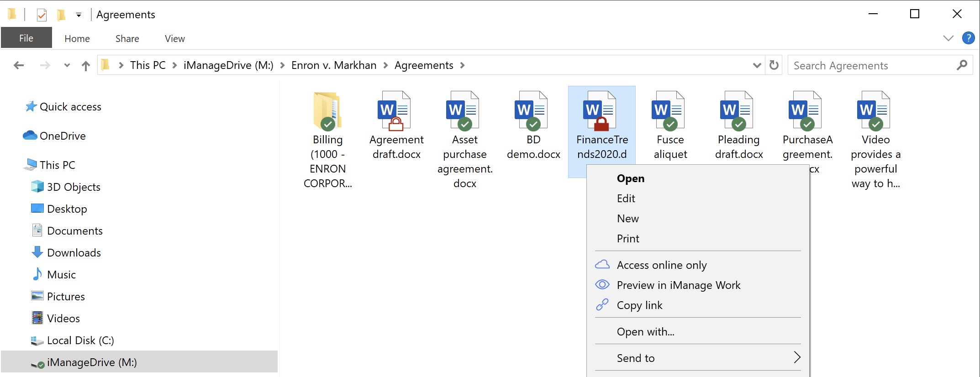980x377 pixels.
Task: Open Quick access in navigation pane
Action: click(63, 107)
